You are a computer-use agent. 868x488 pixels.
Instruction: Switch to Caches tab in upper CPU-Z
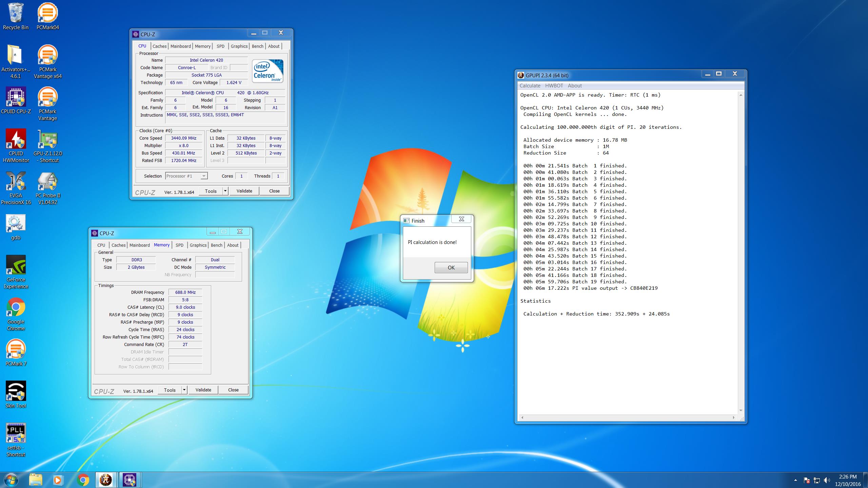click(159, 46)
